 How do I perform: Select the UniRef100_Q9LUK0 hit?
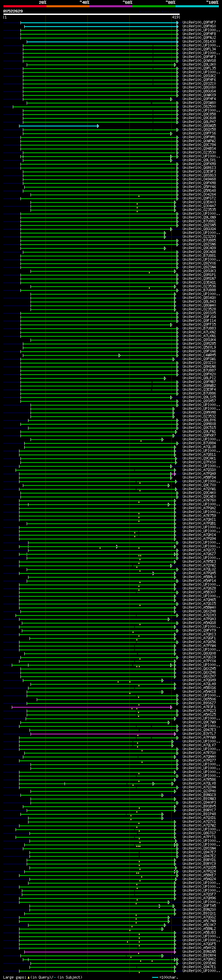[x=199, y=64]
